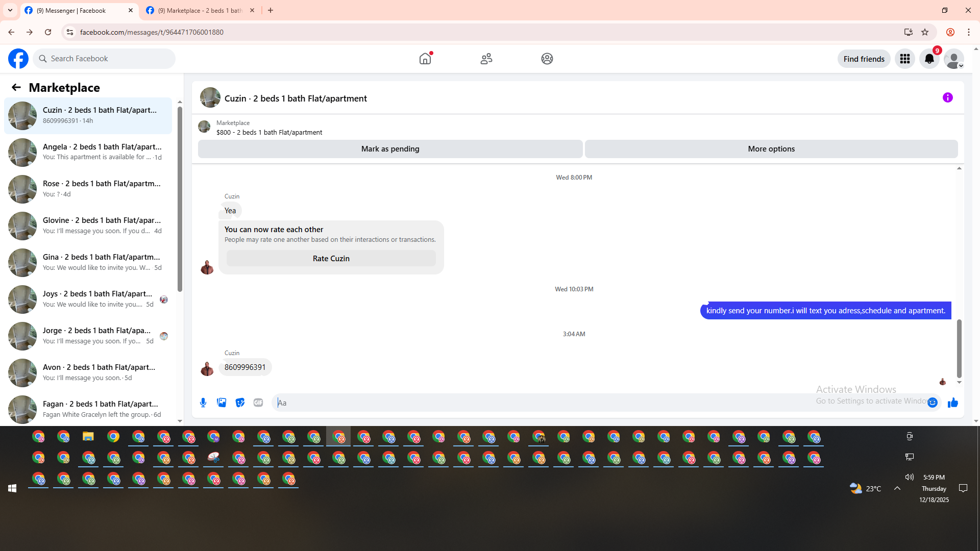Image resolution: width=980 pixels, height=551 pixels.
Task: Go back from Marketplace chats list
Action: (16, 87)
